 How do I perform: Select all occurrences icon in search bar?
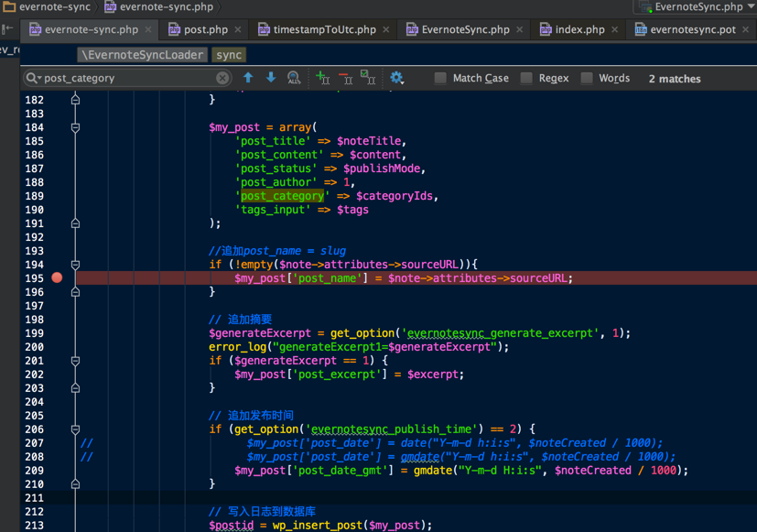368,78
